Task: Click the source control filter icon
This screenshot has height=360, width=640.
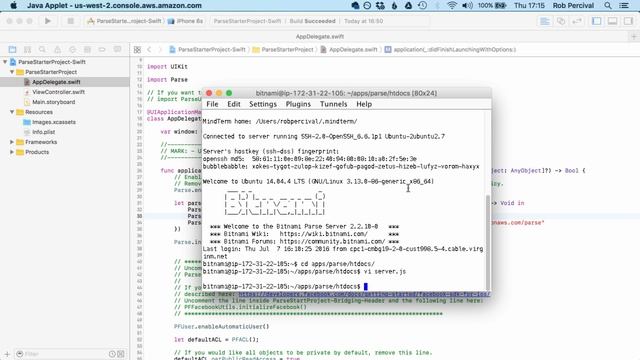Action: click(121, 354)
